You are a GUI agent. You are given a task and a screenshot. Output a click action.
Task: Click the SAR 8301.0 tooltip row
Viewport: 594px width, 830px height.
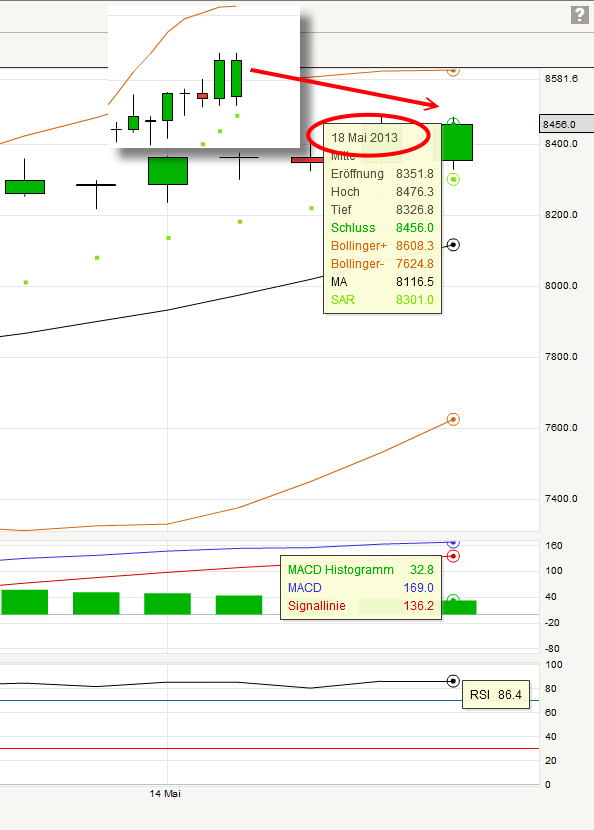(382, 300)
